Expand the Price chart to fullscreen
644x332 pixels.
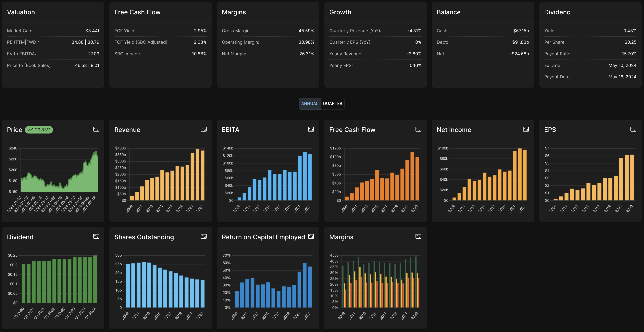click(x=96, y=129)
